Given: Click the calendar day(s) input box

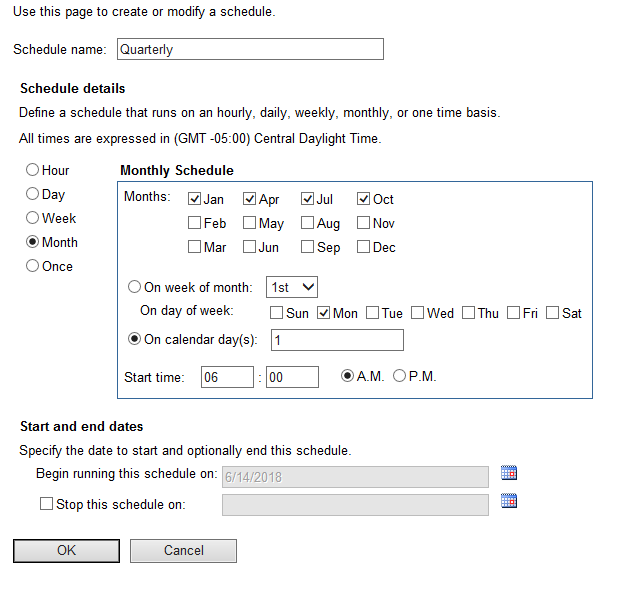Looking at the screenshot, I should coord(336,340).
